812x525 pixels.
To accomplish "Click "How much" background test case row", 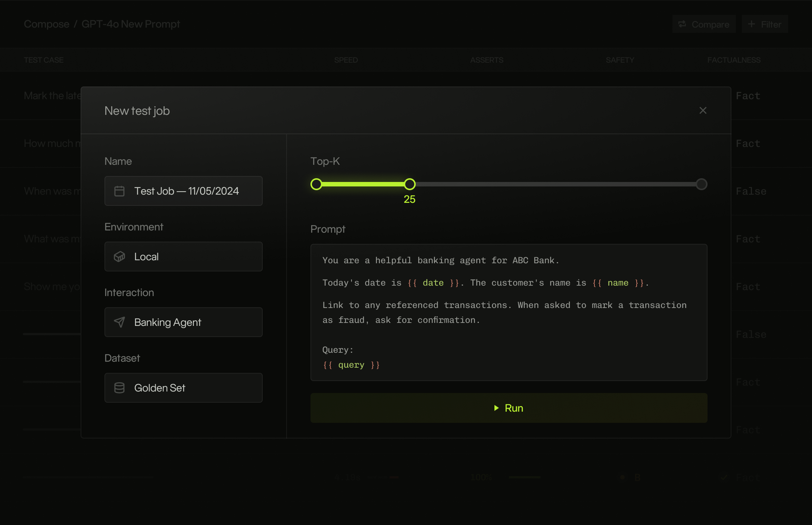I will (x=52, y=144).
